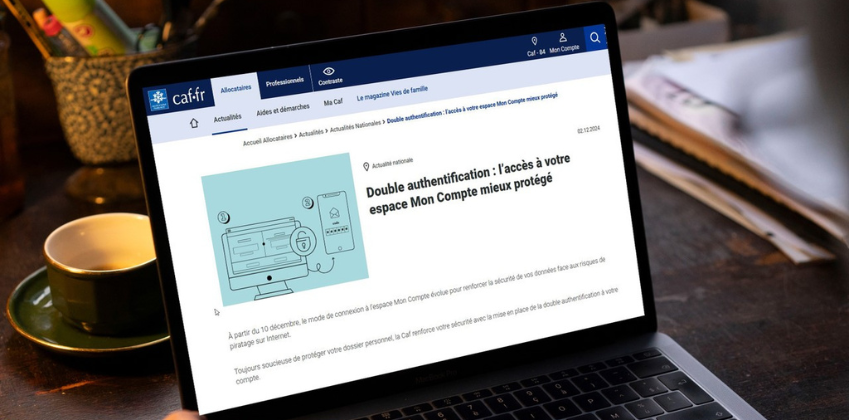
Task: Click the Actualité nationale tag
Action: point(388,163)
